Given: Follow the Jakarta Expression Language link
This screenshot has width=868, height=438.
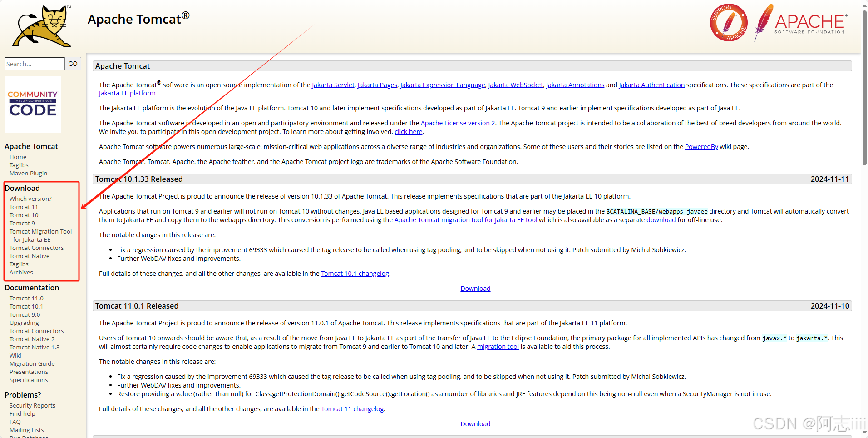Looking at the screenshot, I should click(x=443, y=85).
